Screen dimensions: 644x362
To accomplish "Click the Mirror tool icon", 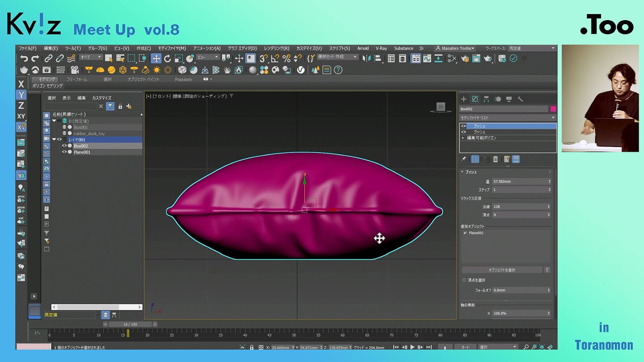I will click(366, 59).
